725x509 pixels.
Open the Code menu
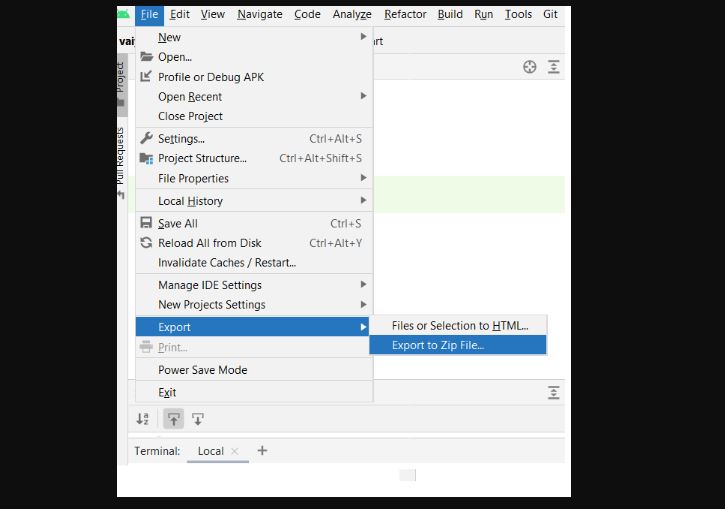(x=307, y=14)
